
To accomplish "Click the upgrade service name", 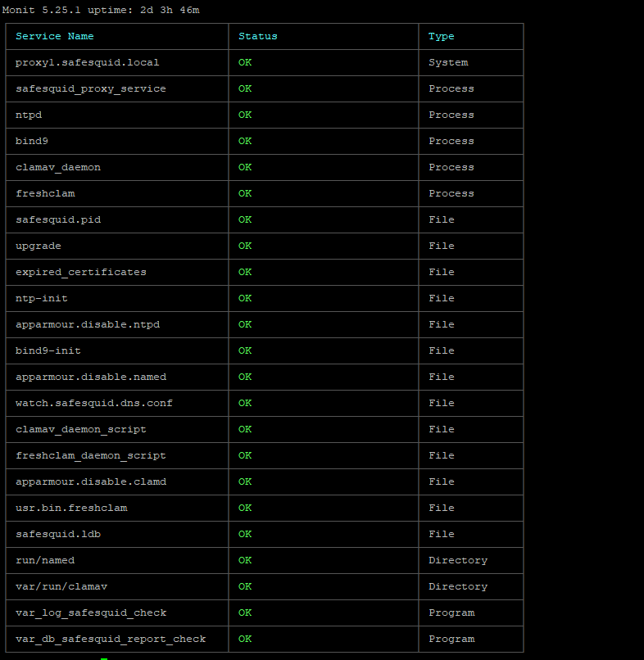I will (x=39, y=246).
